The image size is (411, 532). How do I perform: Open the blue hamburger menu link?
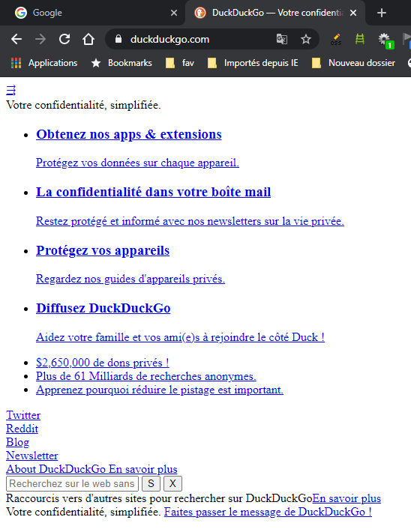coord(10,91)
